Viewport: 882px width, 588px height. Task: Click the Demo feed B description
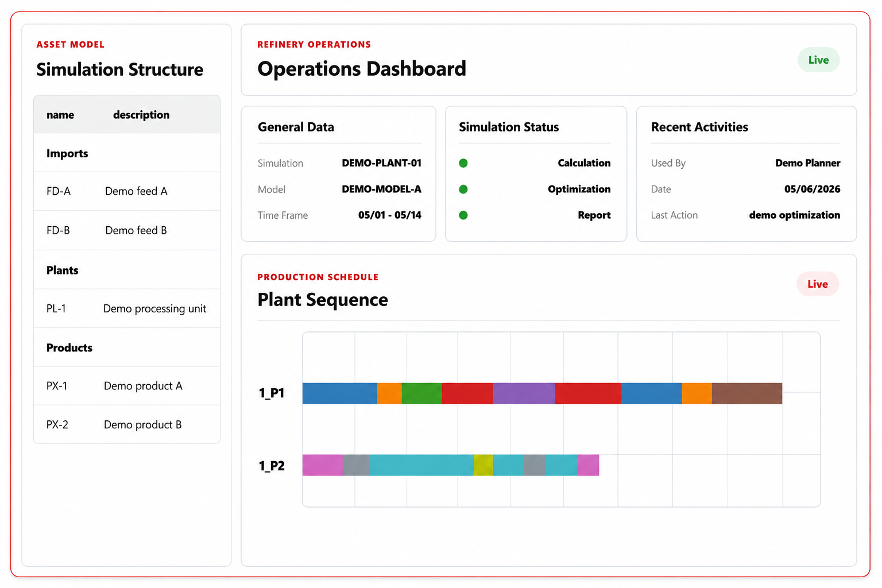pos(136,230)
